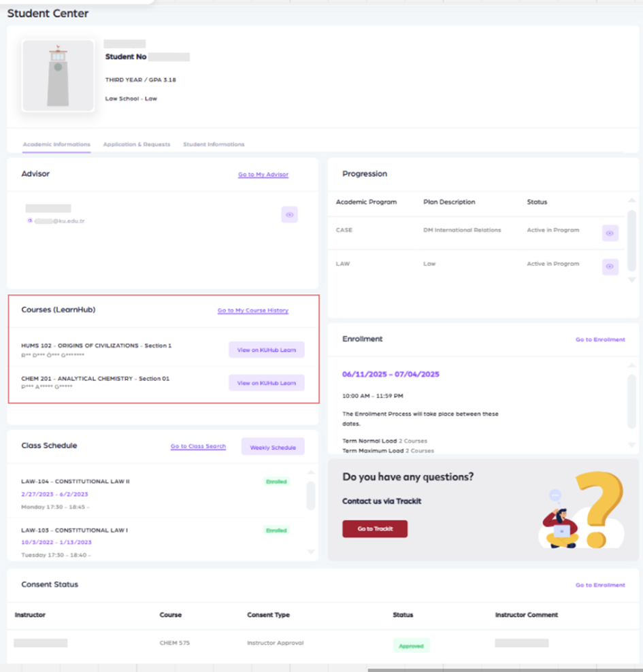Open Go to My Course History link
The width and height of the screenshot is (643, 672).
point(252,311)
